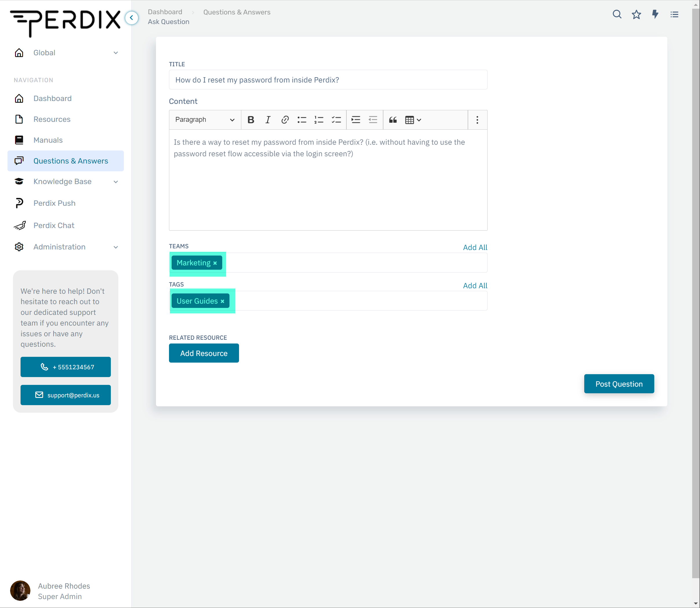Image resolution: width=700 pixels, height=608 pixels.
Task: Insert a block quote
Action: click(x=393, y=120)
